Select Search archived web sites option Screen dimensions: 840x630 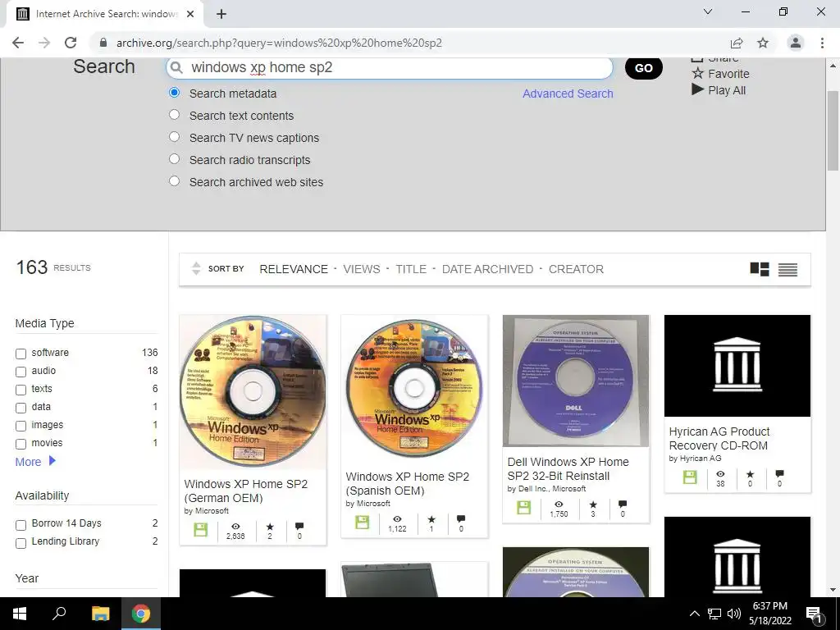click(174, 181)
